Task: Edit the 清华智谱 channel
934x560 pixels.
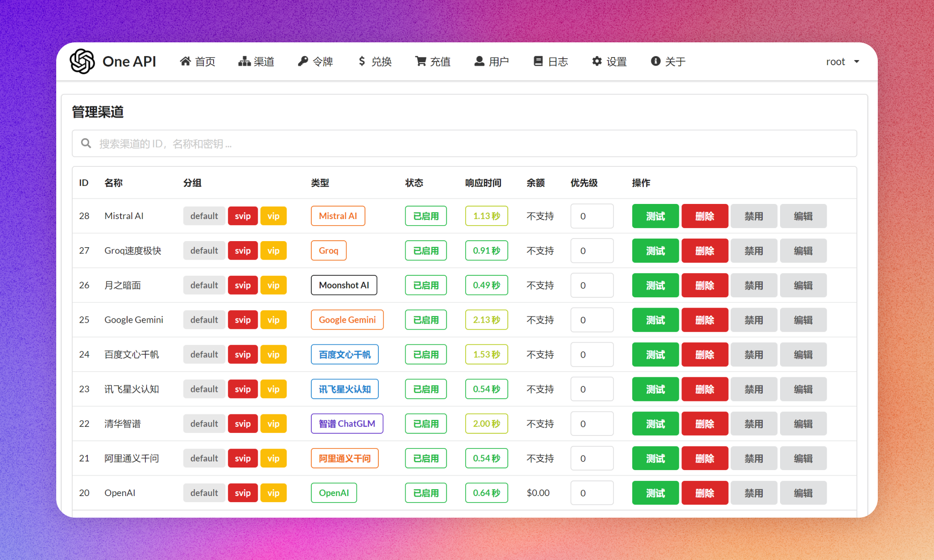Action: [x=803, y=423]
